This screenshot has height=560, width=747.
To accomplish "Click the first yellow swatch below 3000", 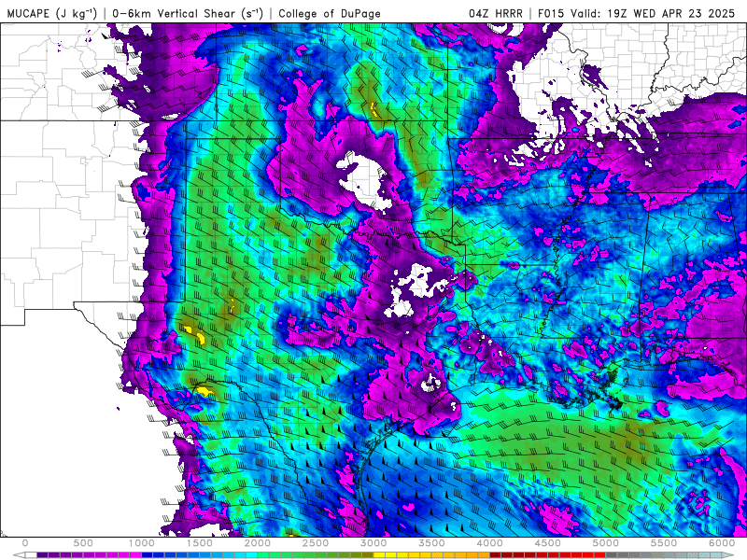I will click(379, 554).
